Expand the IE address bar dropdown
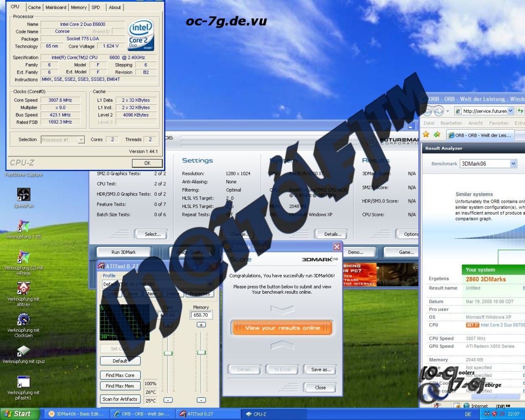 coord(510,111)
